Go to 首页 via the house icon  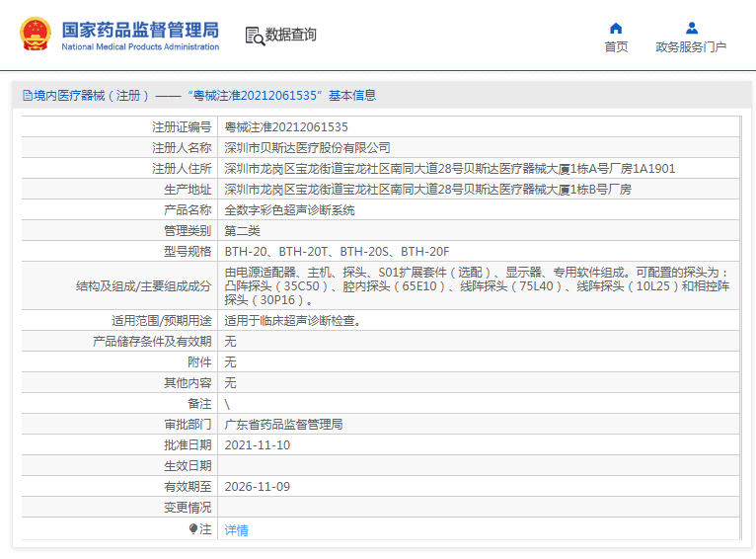616,28
